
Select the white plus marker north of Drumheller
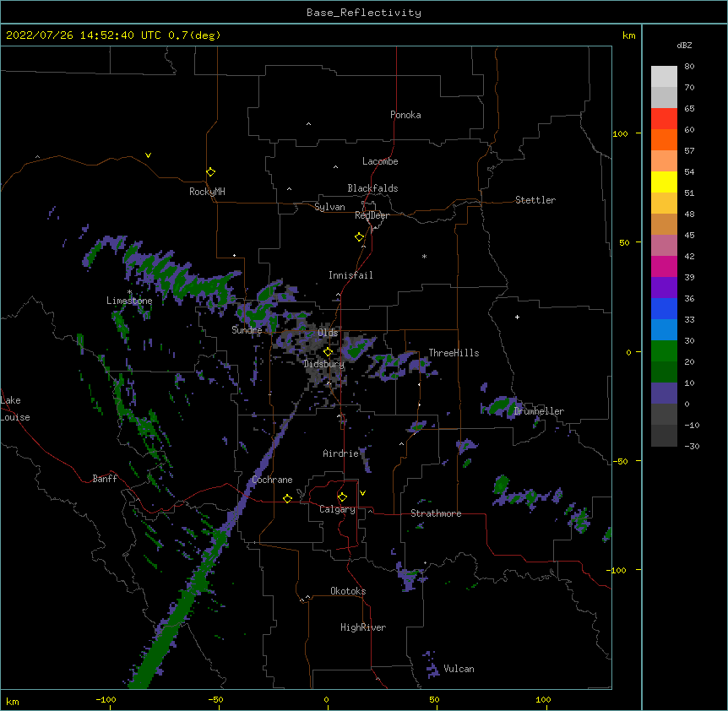(x=517, y=317)
